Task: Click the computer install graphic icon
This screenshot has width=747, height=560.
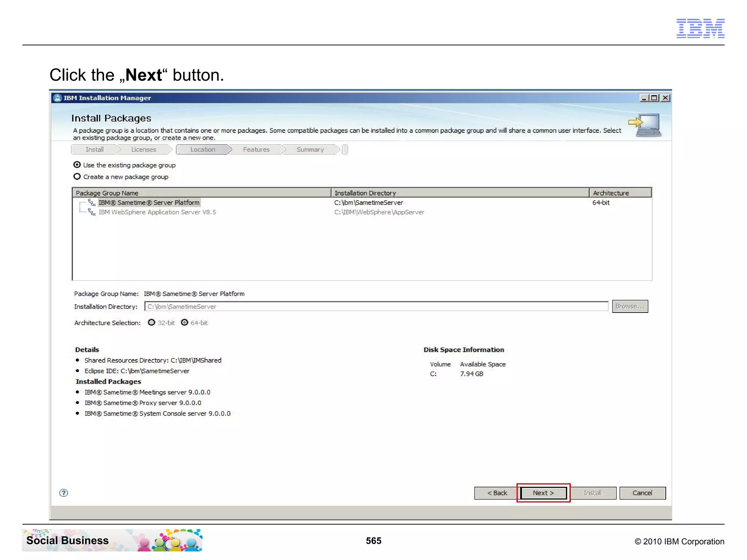Action: pos(645,125)
